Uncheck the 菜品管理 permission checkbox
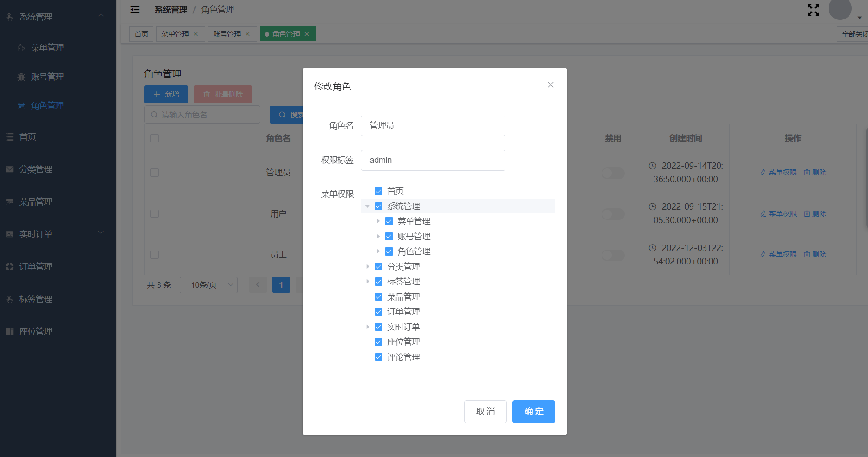 point(379,297)
